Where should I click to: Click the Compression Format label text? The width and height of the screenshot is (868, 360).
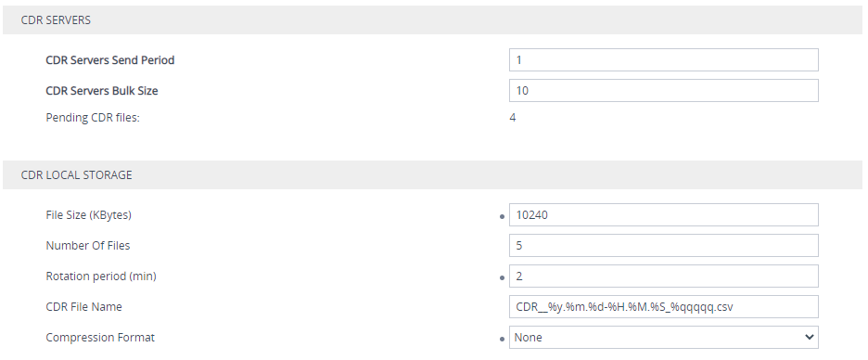tap(100, 338)
